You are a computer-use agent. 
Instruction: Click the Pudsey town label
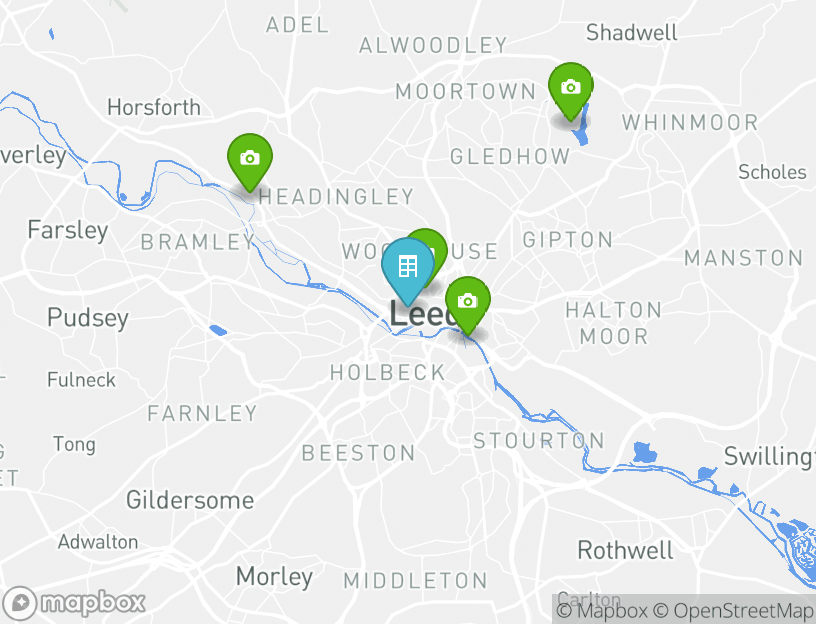point(88,318)
